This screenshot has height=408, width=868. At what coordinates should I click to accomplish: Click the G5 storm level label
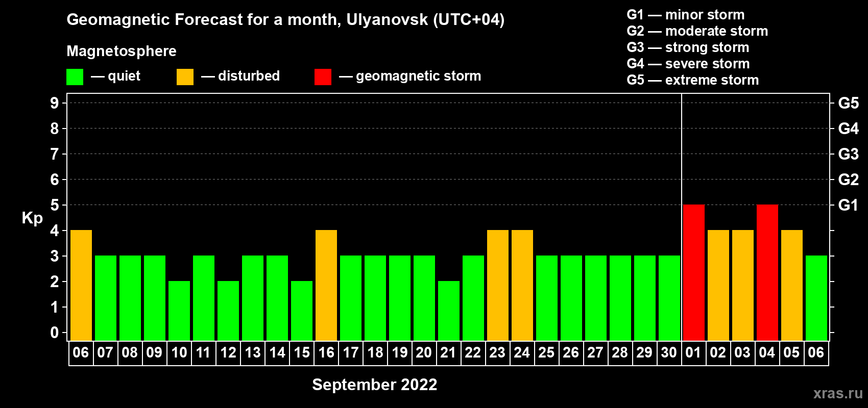[x=848, y=103]
